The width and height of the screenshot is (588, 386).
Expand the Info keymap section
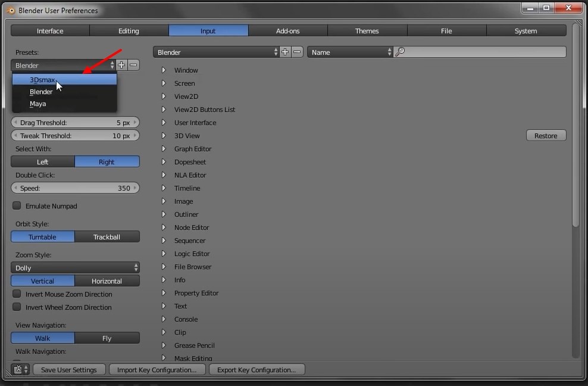coord(164,280)
